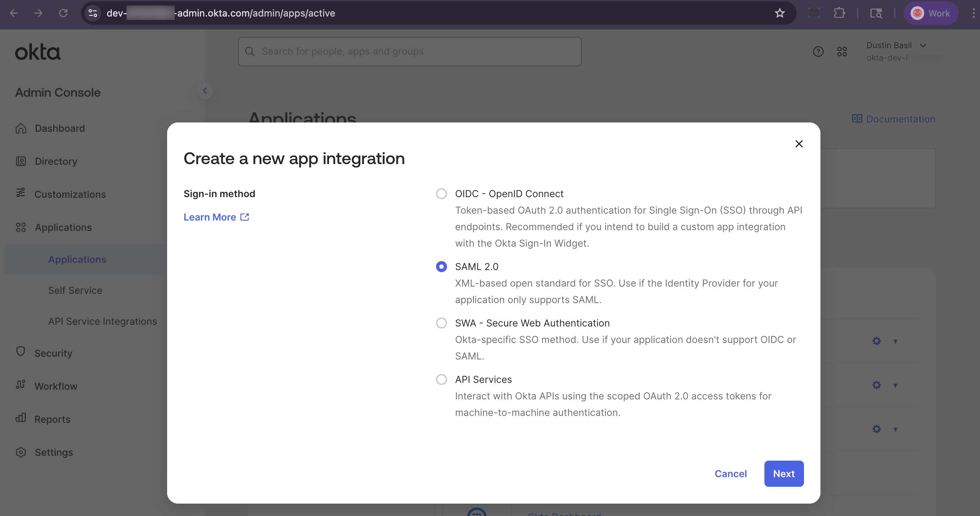Select Self Service in the Applications menu

[x=75, y=290]
